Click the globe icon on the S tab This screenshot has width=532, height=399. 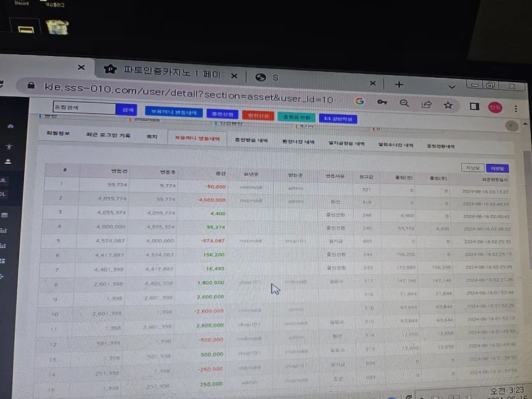[x=261, y=77]
